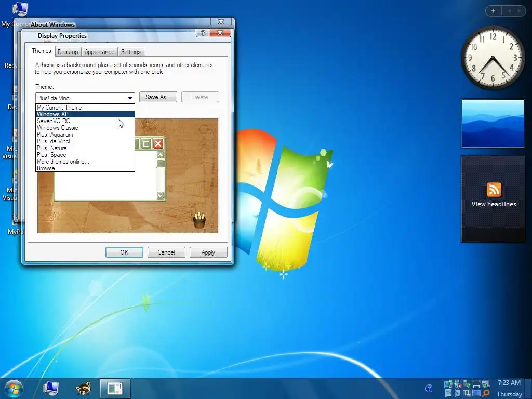Click the OK button
The width and height of the screenshot is (532, 399).
coord(124,252)
